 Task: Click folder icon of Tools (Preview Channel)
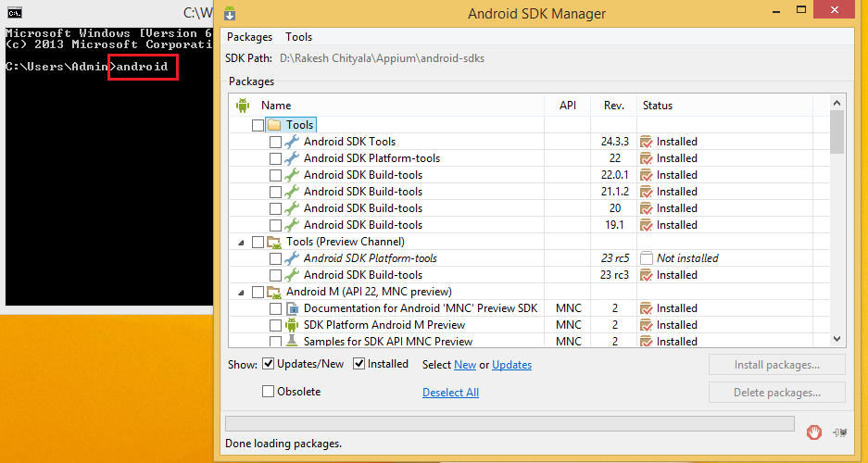[x=274, y=242]
